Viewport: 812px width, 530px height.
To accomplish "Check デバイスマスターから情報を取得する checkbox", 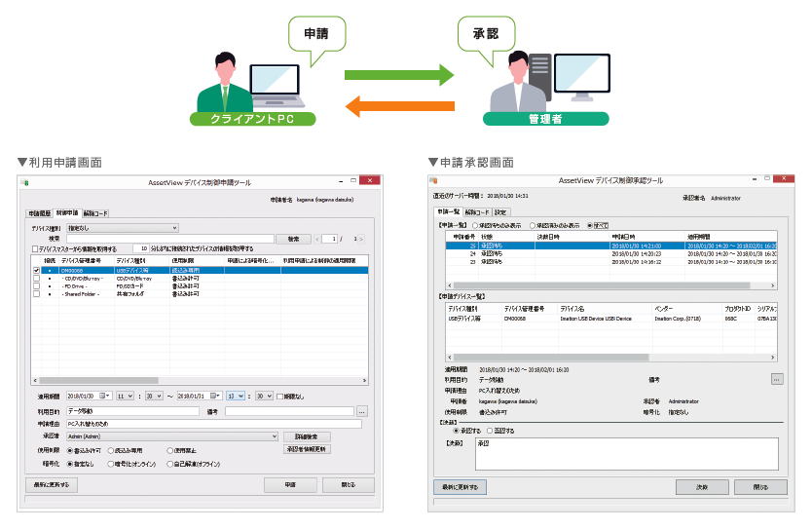I will (x=35, y=249).
